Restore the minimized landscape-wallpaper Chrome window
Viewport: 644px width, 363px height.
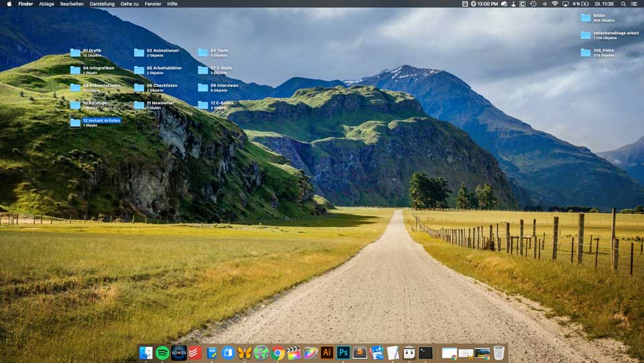pos(482,353)
